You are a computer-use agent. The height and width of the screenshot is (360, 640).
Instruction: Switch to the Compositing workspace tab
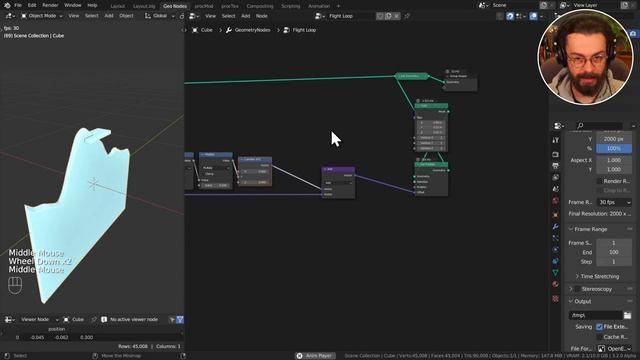260,6
